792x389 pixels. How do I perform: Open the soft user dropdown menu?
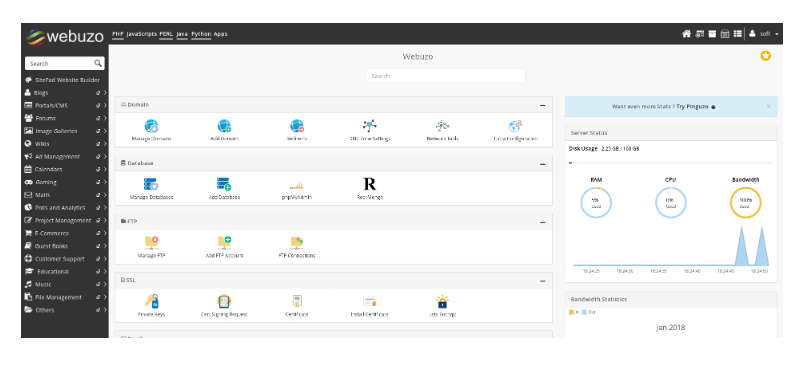pyautogui.click(x=764, y=34)
